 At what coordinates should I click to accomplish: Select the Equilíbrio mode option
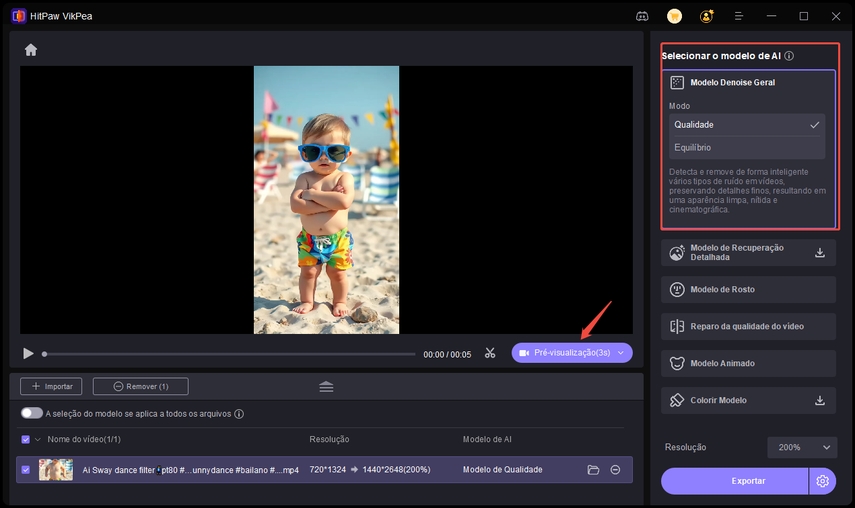[747, 147]
